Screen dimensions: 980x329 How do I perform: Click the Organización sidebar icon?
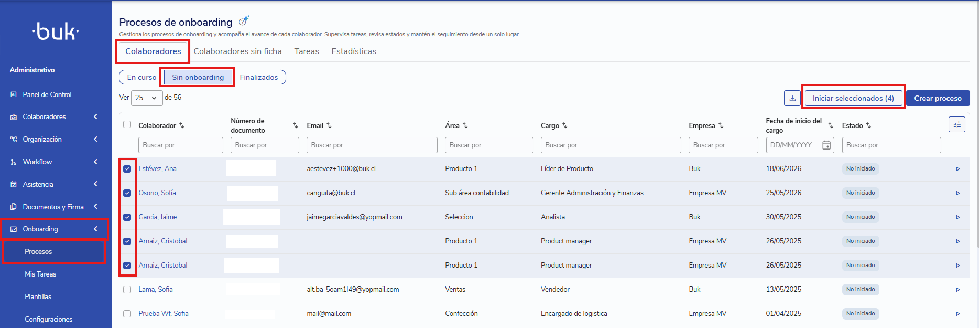coord(14,139)
